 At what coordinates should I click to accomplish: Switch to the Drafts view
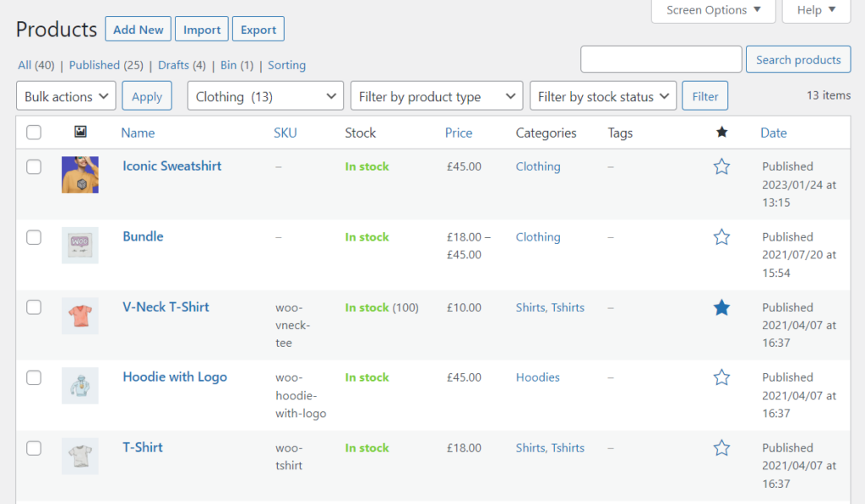pos(172,65)
